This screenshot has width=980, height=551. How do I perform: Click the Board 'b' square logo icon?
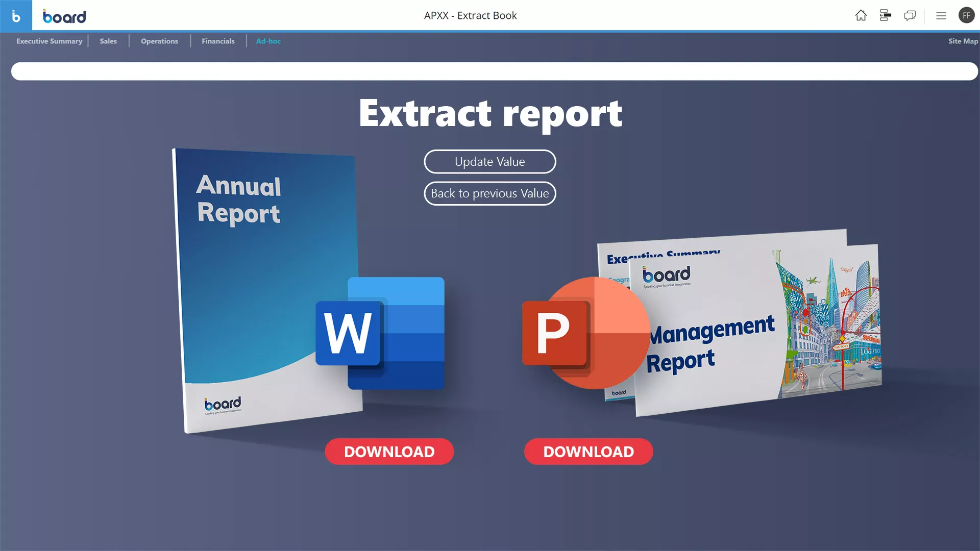tap(16, 15)
